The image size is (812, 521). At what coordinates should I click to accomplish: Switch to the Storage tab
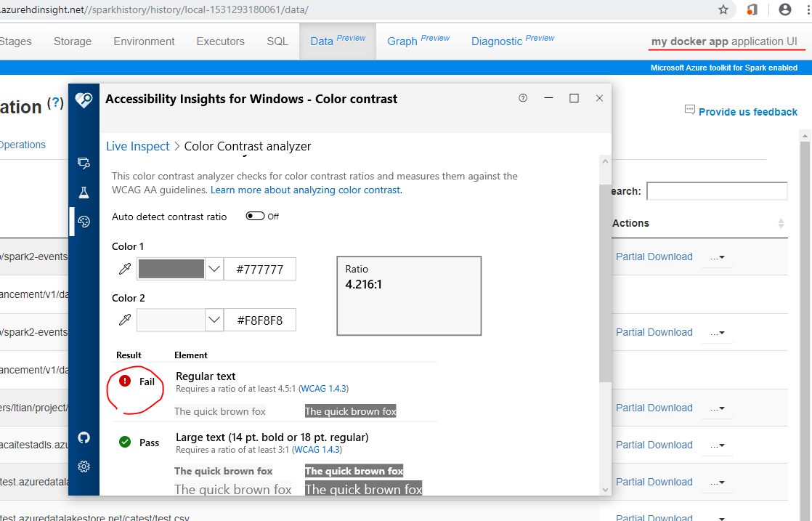73,41
